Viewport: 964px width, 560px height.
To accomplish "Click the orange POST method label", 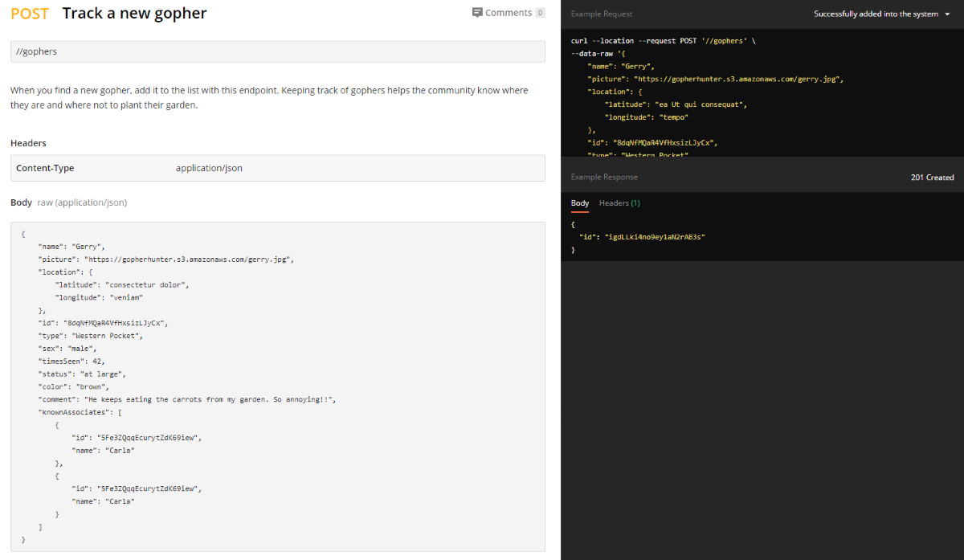I will [x=30, y=14].
